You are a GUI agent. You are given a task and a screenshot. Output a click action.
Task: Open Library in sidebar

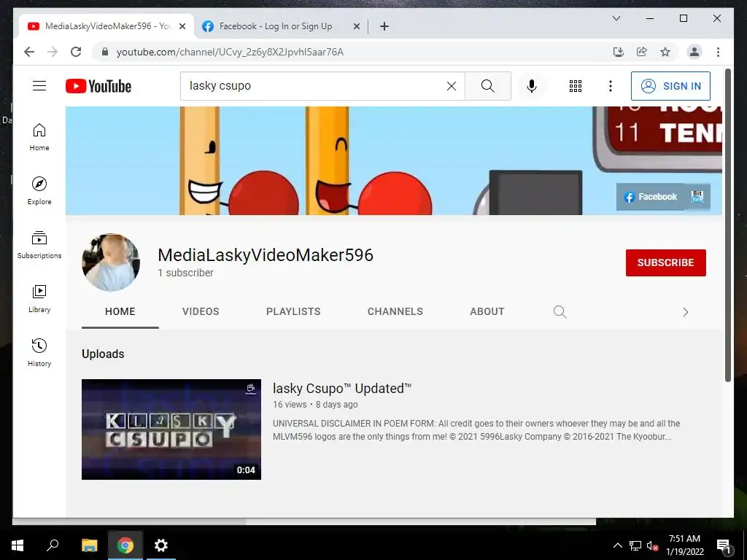[39, 298]
